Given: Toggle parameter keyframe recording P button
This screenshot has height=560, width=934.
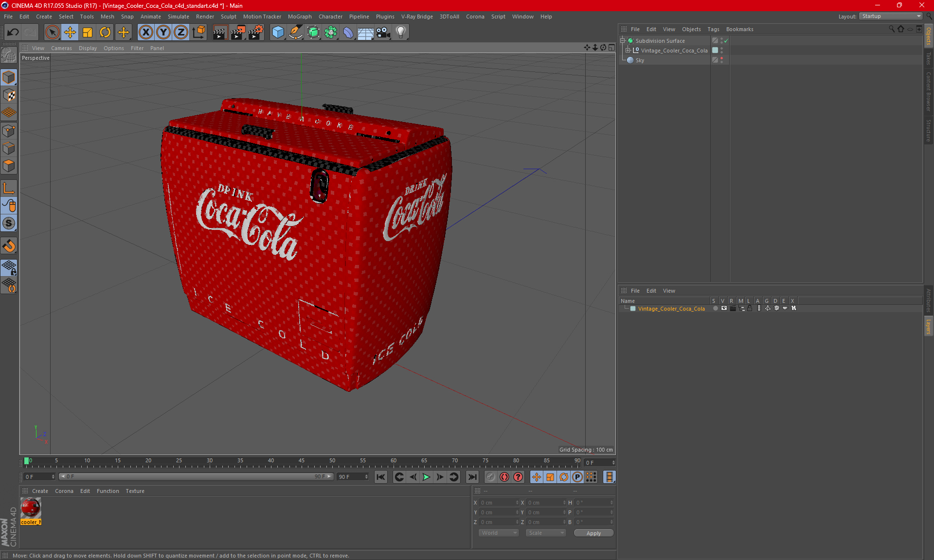Looking at the screenshot, I should coord(577,477).
